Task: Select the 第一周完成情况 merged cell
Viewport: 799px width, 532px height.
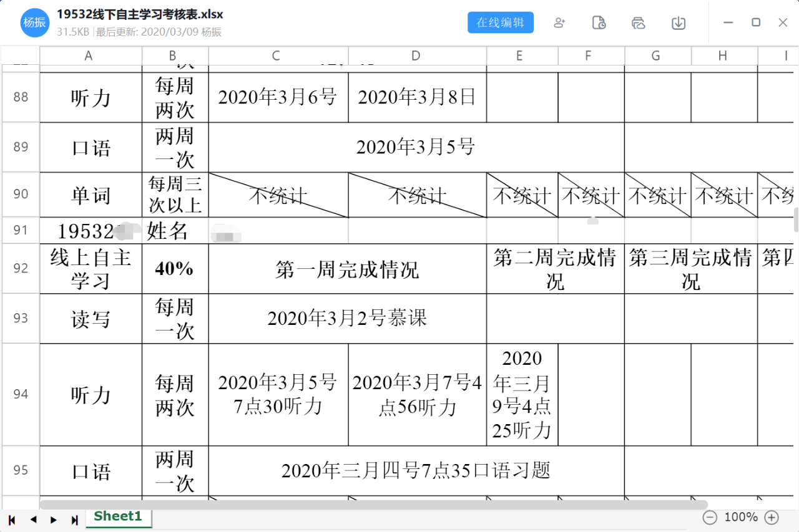Action: pyautogui.click(x=347, y=269)
